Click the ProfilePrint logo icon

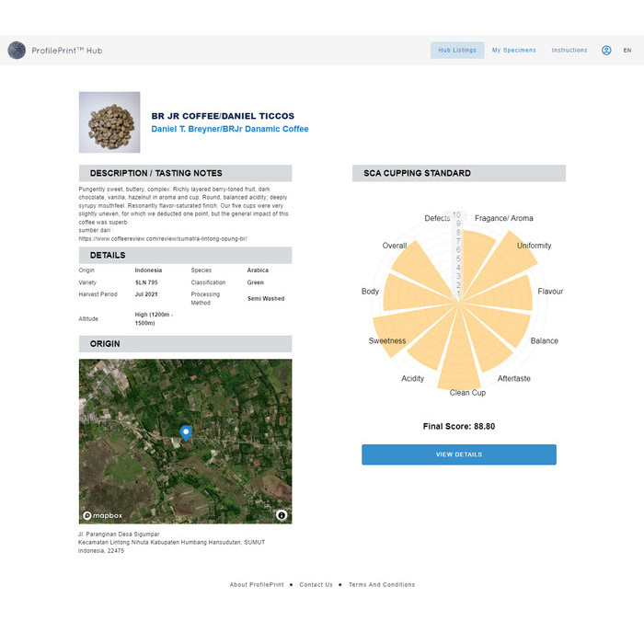pos(17,51)
